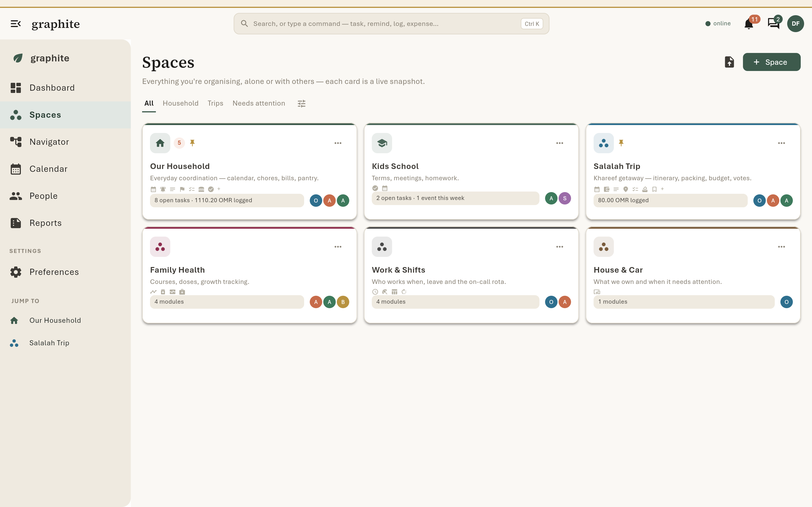Click the DF user avatar
This screenshot has height=507, width=812.
[x=795, y=23]
